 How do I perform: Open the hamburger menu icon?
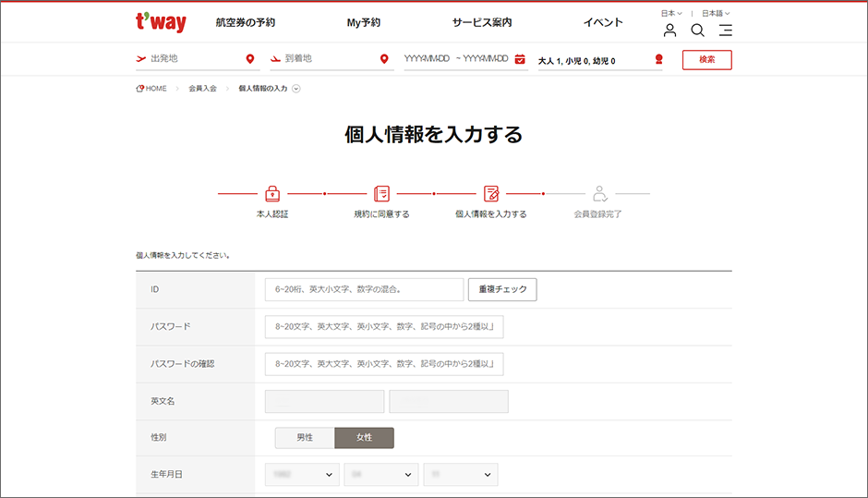[726, 30]
